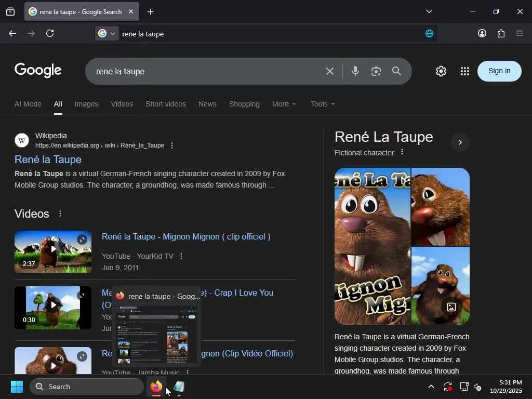This screenshot has width=532, height=399.
Task: Switch to the AI Mode tab
Action: (28, 104)
